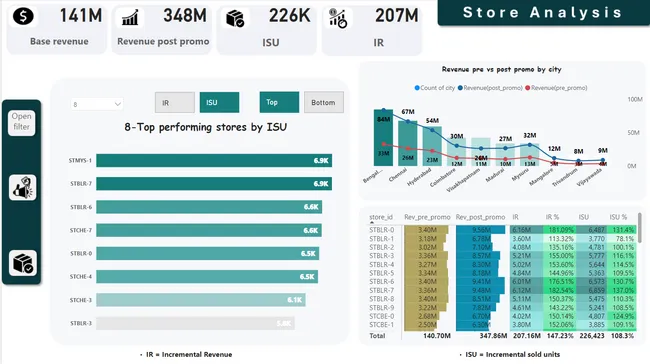Image resolution: width=650 pixels, height=364 pixels.
Task: Open the box product page icon in sidebar
Action: (22, 263)
